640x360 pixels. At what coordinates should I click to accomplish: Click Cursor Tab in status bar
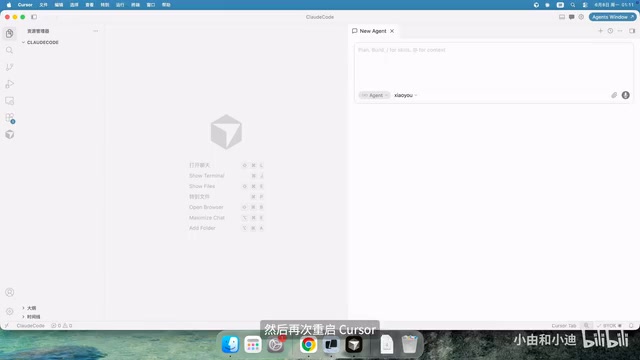pos(564,326)
